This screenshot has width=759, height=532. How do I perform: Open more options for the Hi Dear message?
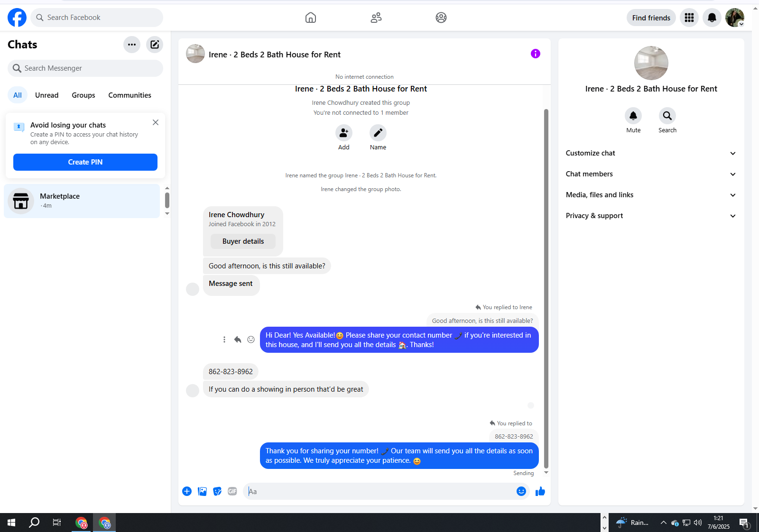point(224,339)
